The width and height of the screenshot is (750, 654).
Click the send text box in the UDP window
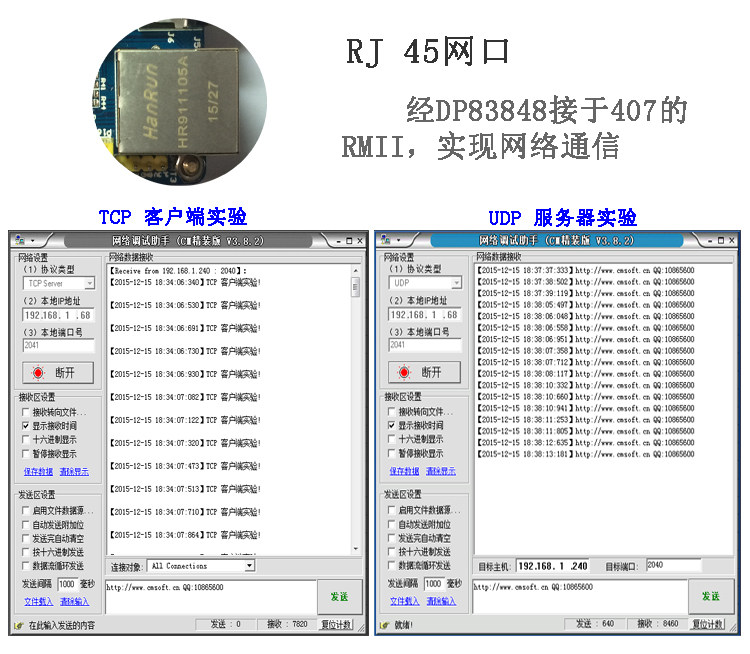580,597
